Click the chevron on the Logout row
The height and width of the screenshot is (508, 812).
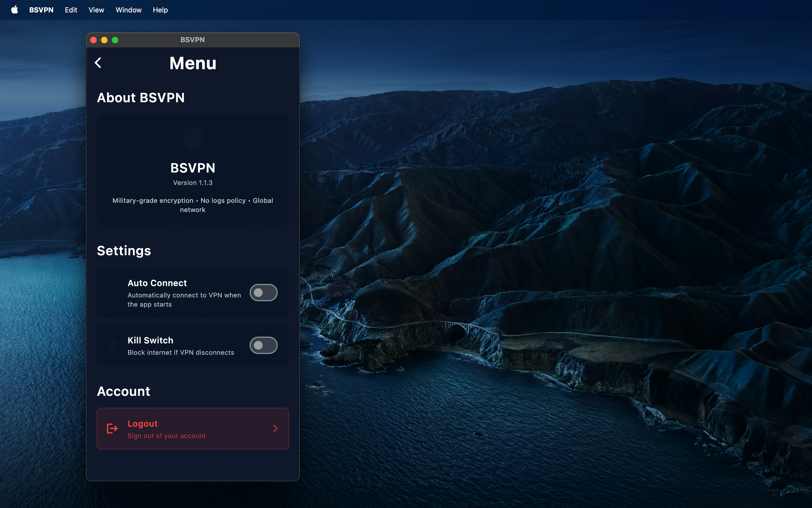(275, 428)
